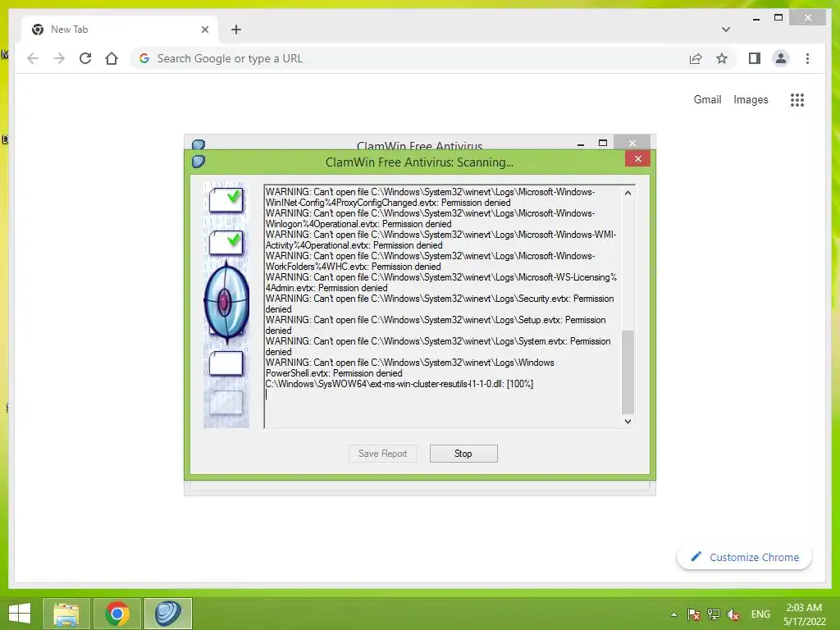Switch to ClamWin on the taskbar
Image resolution: width=840 pixels, height=630 pixels.
[167, 614]
